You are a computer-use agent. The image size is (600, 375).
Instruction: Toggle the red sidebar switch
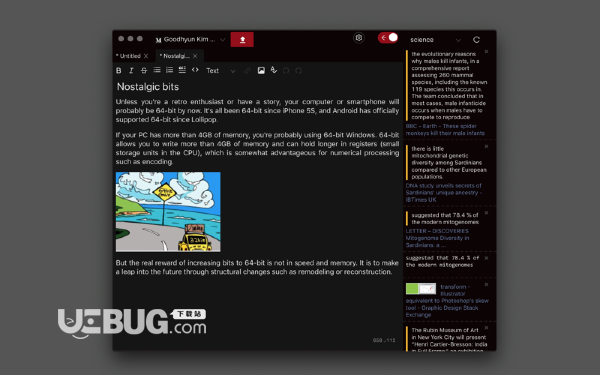[x=388, y=38]
